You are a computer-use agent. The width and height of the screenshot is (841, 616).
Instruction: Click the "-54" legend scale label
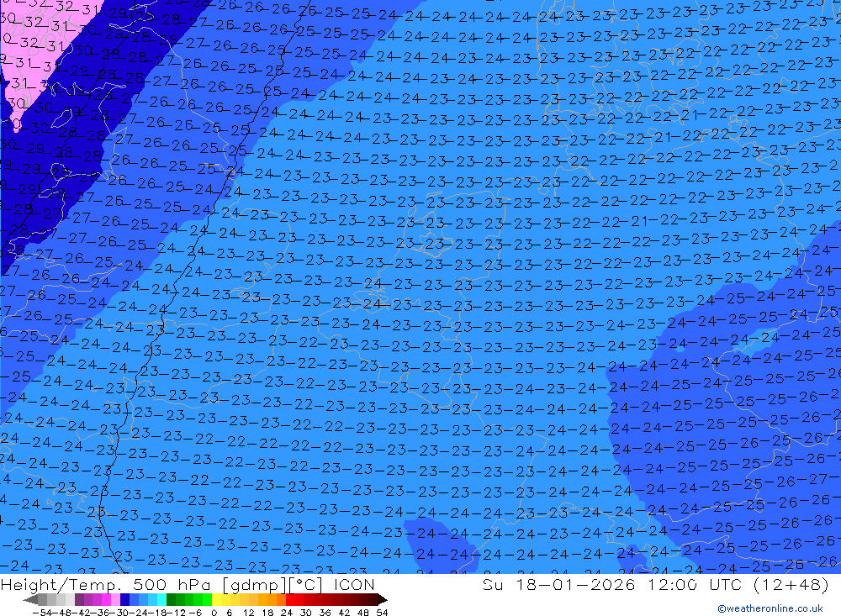pyautogui.click(x=42, y=613)
